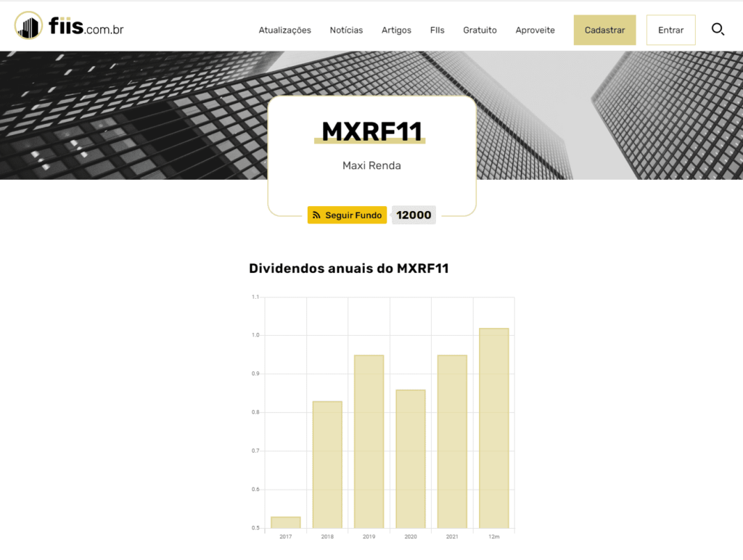Select the 2019 dividend bar
Image resolution: width=743 pixels, height=560 pixels.
[369, 441]
